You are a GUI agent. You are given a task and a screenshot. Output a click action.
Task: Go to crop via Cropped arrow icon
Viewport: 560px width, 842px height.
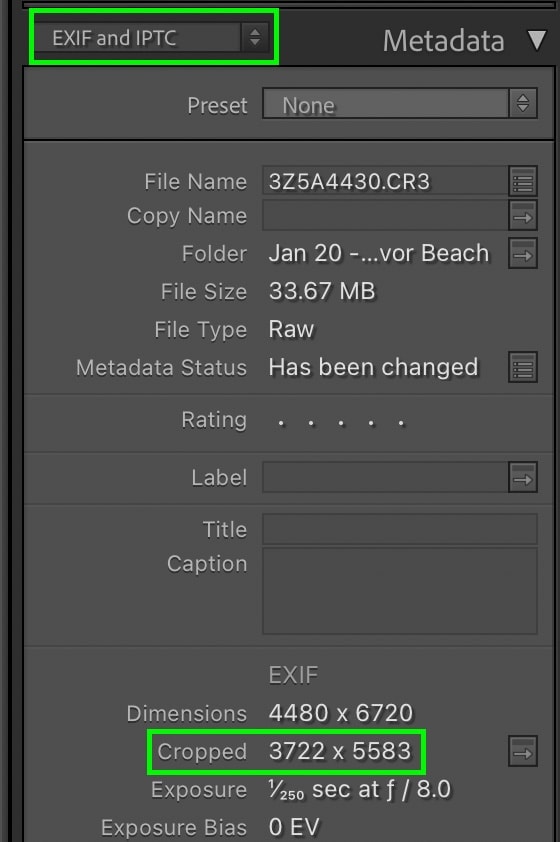point(523,752)
